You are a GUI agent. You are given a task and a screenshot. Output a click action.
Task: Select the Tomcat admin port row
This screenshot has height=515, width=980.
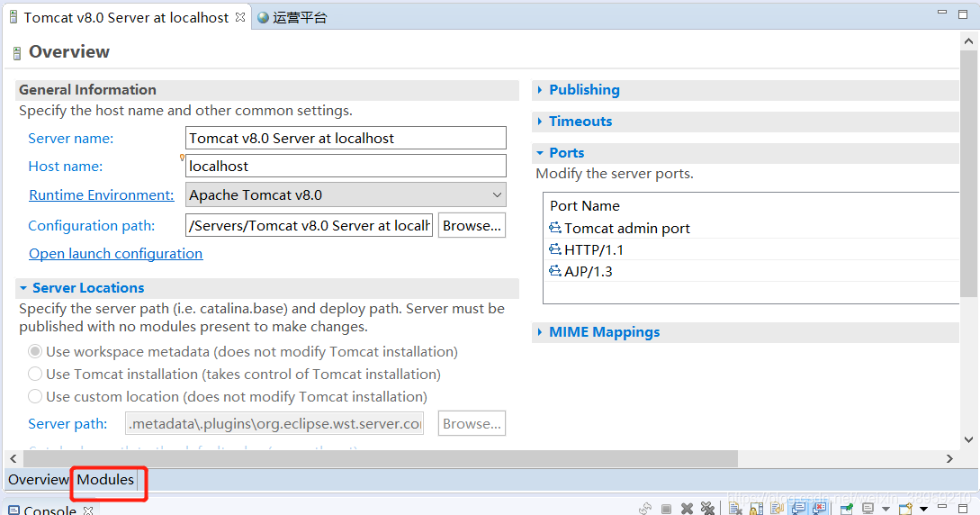pyautogui.click(x=751, y=228)
